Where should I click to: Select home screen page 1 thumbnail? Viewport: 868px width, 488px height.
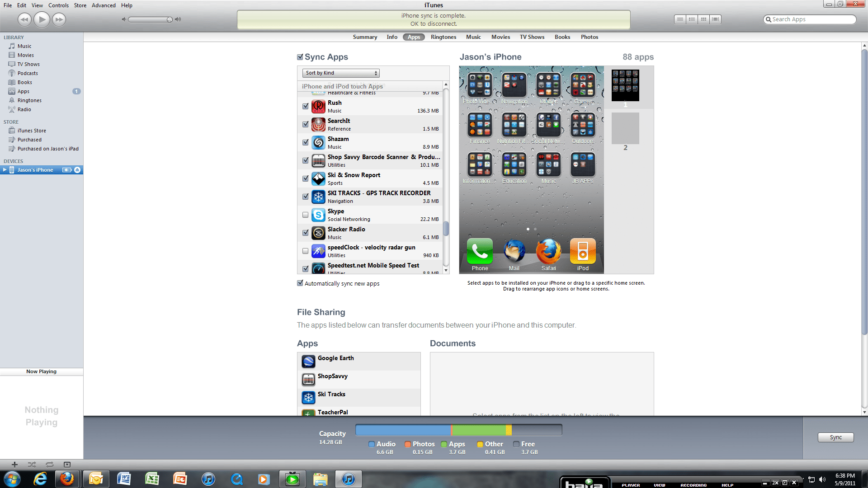(x=625, y=85)
